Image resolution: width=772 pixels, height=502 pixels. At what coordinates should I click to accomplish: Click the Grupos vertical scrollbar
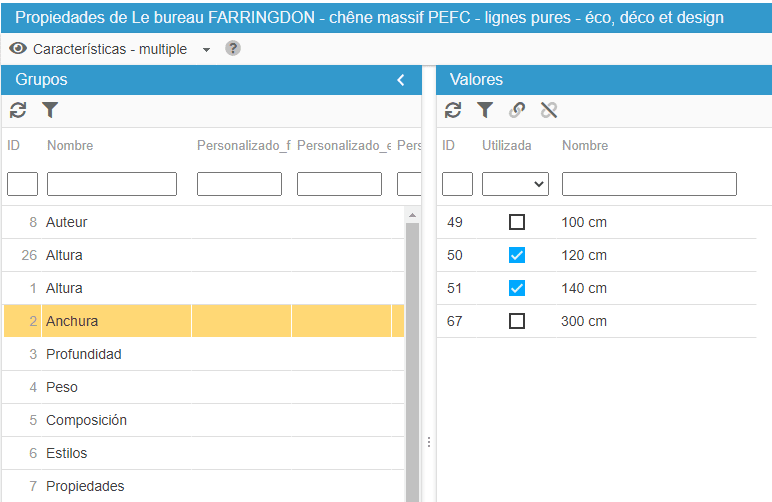(412, 360)
